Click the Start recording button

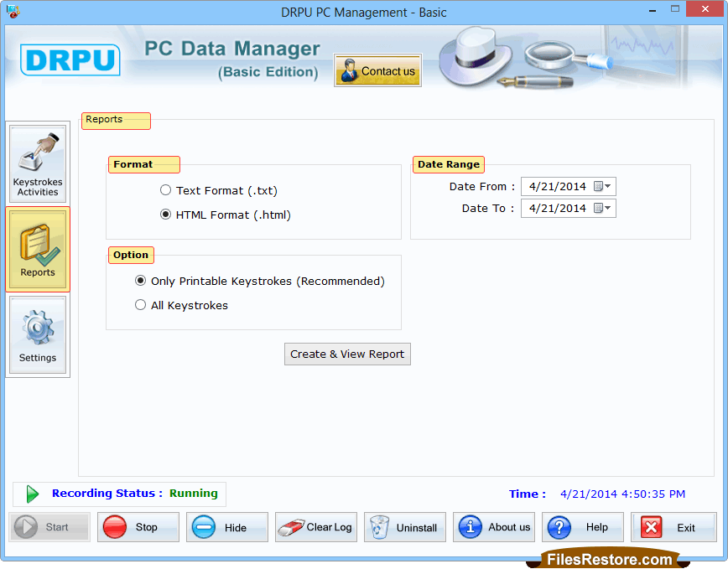point(49,527)
